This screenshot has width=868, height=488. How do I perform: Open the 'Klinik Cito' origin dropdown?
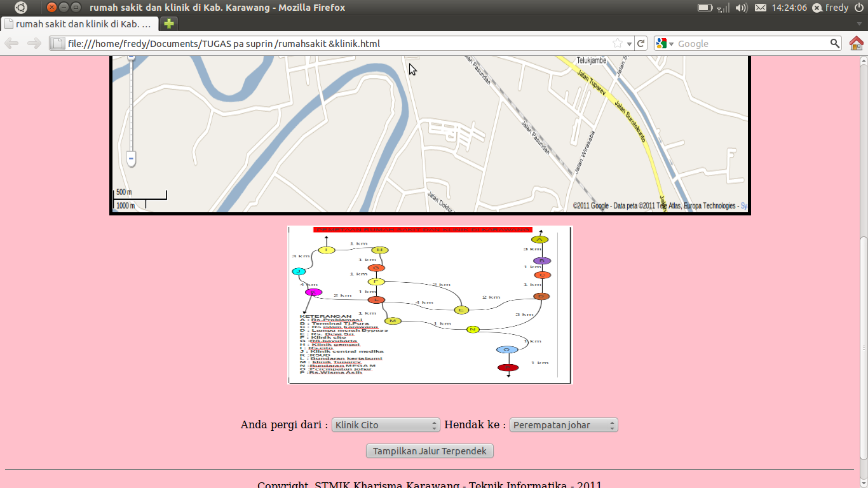[x=386, y=425]
